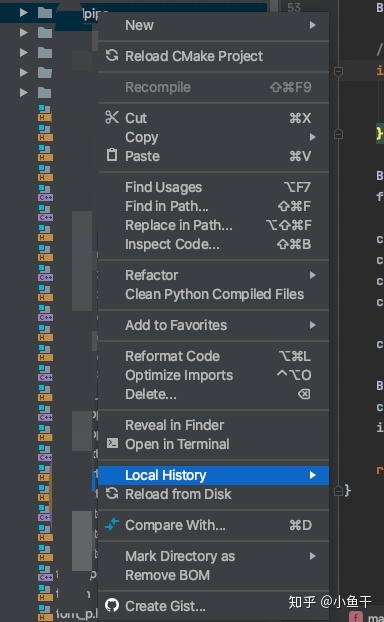Click the clipboard Paste icon
This screenshot has width=384, height=622.
(112, 155)
